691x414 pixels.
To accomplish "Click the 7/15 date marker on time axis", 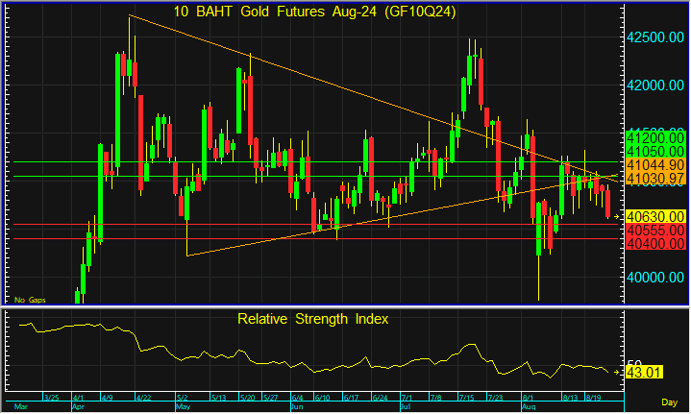I will pos(466,398).
